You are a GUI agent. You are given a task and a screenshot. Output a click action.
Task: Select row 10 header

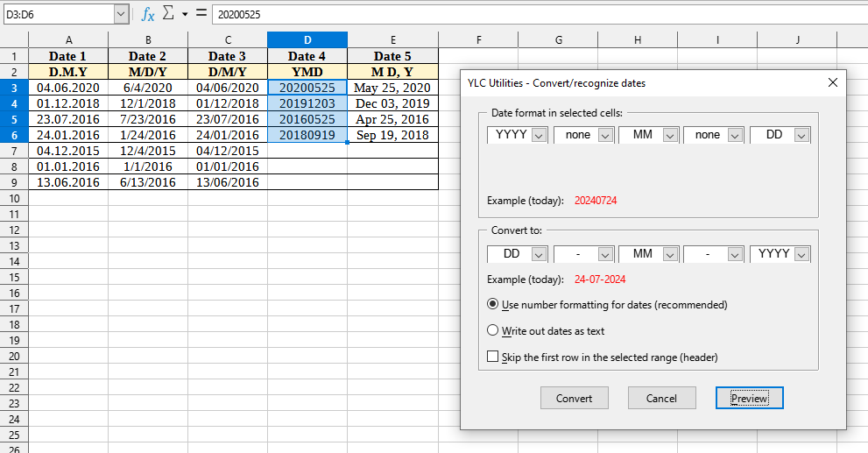(14, 198)
